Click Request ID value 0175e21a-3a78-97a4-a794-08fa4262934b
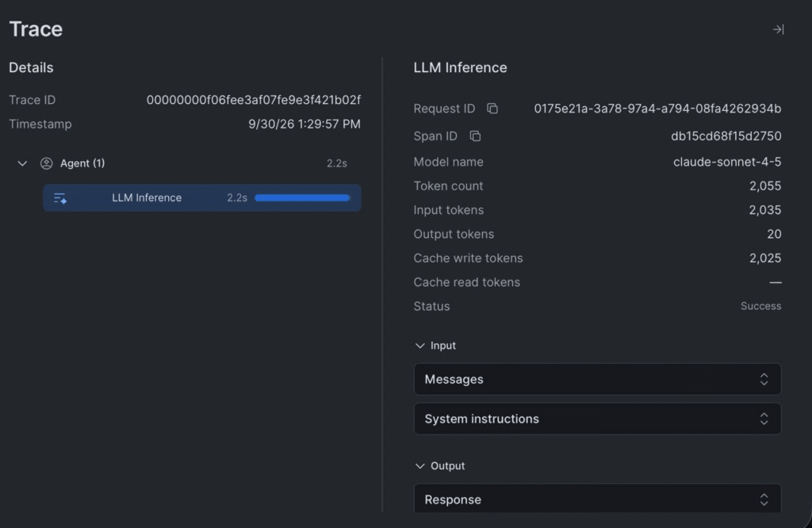This screenshot has width=812, height=528. tap(657, 109)
